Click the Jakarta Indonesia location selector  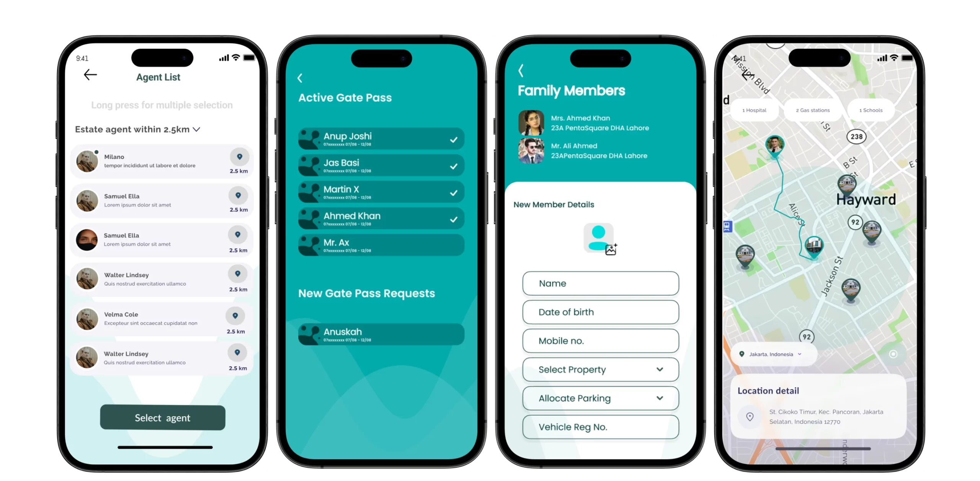point(771,354)
